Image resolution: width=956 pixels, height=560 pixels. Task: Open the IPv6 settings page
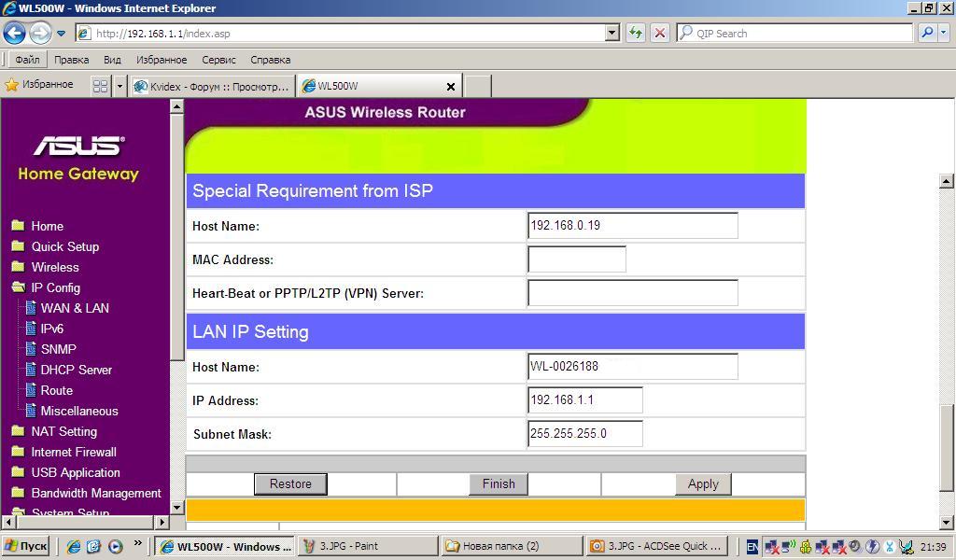tap(45, 329)
